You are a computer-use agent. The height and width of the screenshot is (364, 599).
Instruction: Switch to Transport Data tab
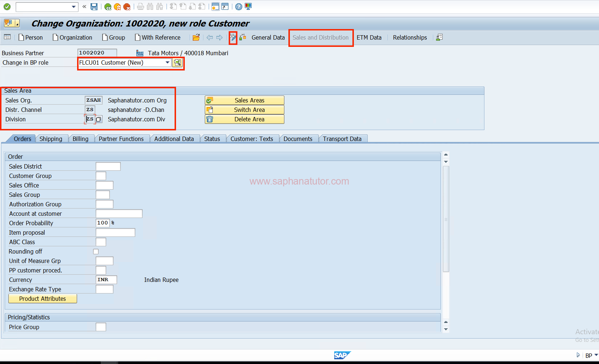coord(342,139)
